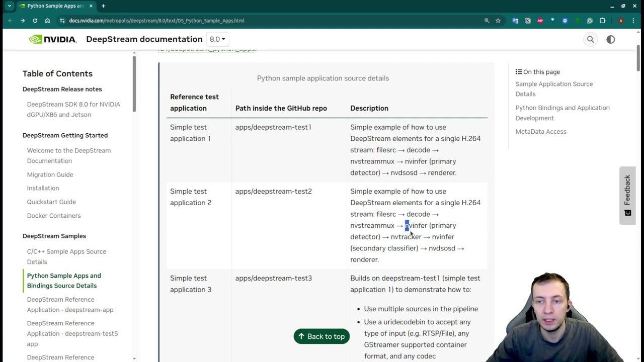Close the Python Sample Apps tab

pos(91,6)
